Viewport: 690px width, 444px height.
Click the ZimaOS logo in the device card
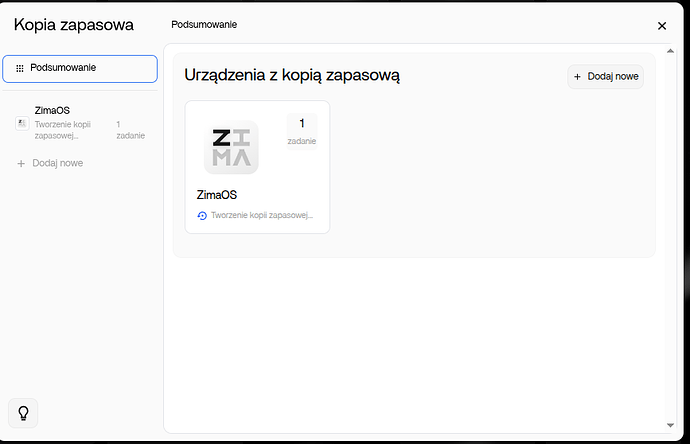coord(231,147)
